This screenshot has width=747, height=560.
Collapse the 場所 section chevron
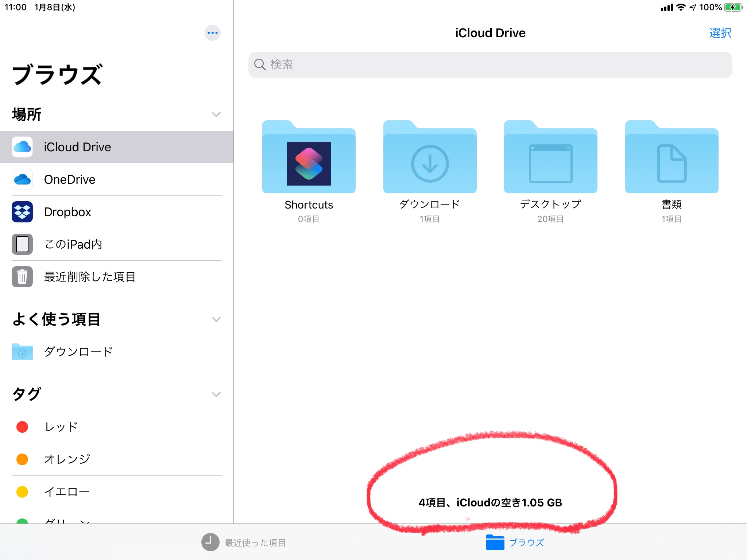coord(216,114)
